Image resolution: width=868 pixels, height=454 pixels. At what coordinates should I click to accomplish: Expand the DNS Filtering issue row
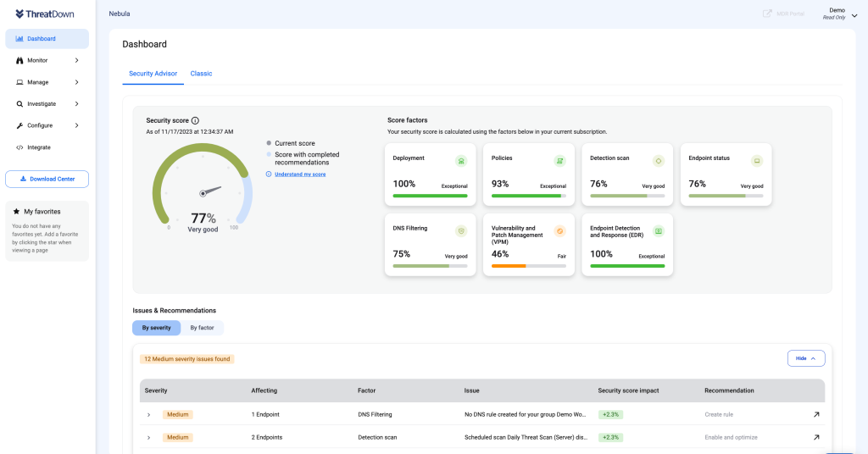pyautogui.click(x=148, y=415)
